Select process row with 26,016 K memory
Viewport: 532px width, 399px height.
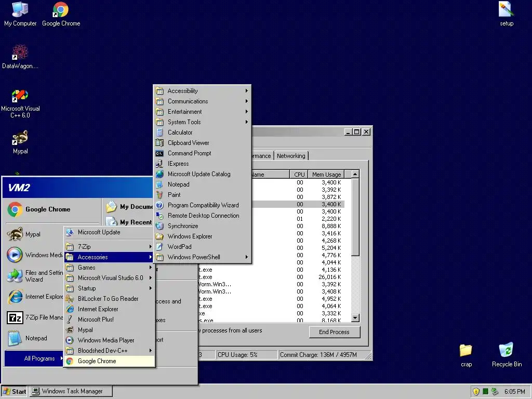point(271,277)
